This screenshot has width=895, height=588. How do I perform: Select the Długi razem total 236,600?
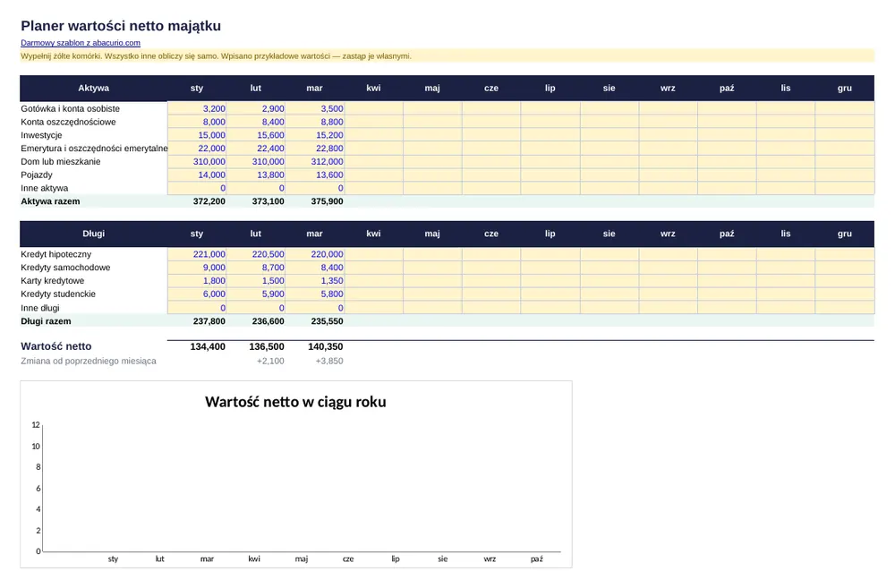pos(268,321)
